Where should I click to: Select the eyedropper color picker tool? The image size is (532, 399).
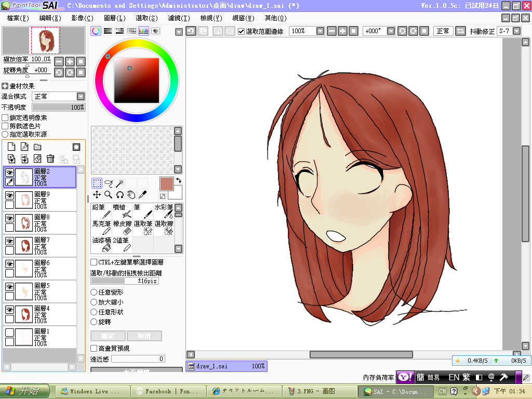143,195
